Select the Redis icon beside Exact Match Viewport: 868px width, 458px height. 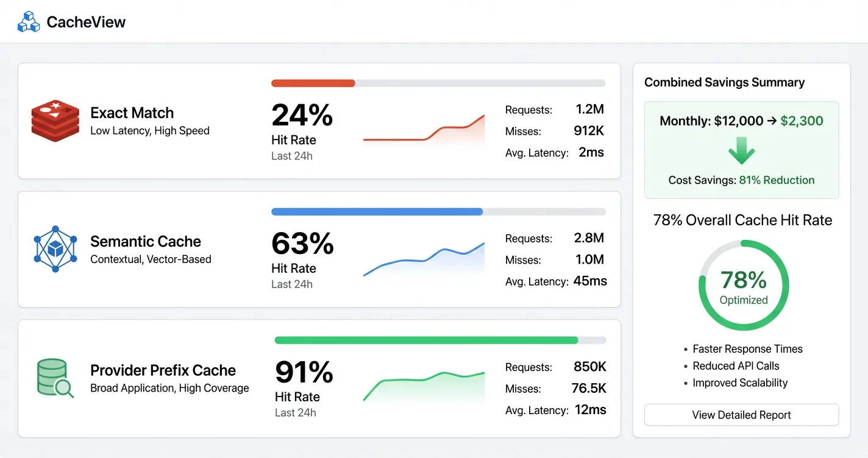55,121
